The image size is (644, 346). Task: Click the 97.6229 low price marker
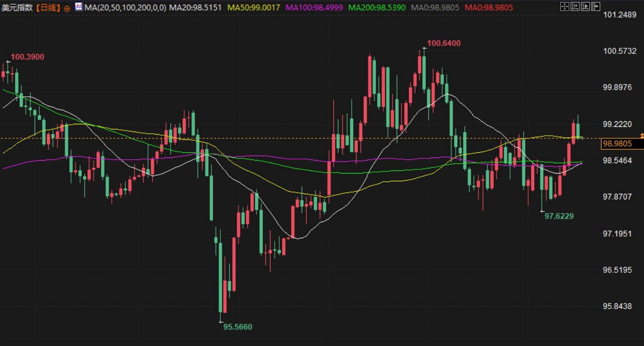click(559, 215)
